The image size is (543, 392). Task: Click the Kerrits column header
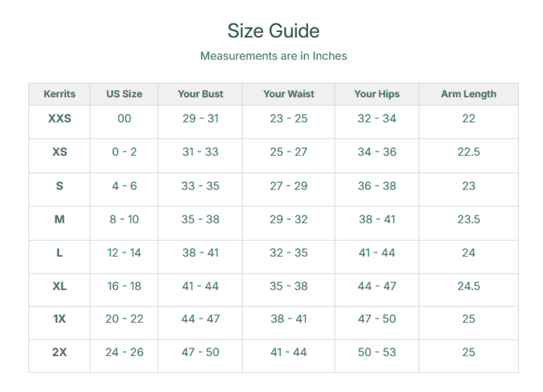coord(59,94)
